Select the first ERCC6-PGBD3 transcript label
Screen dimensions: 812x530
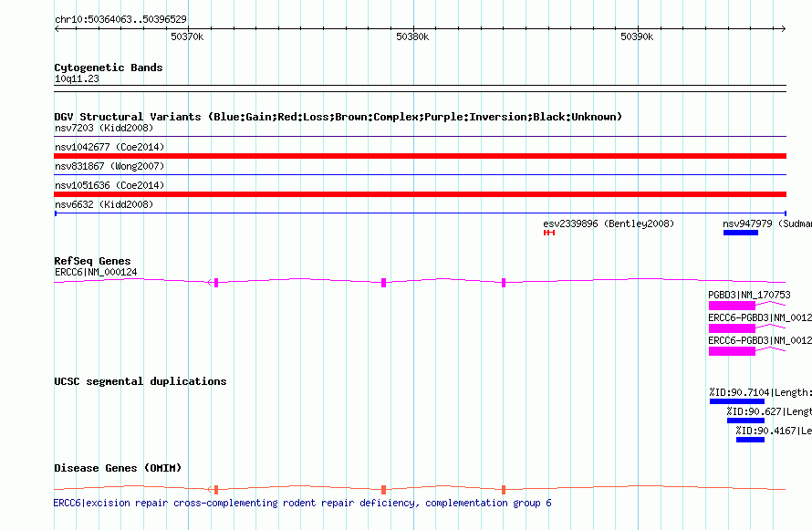(760, 317)
